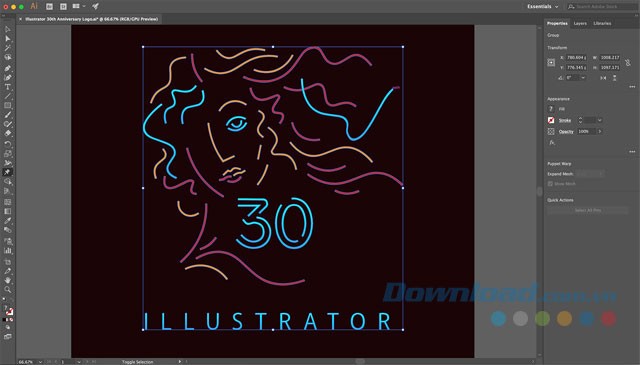Select the Artboard tool
640x365 pixels.
[7, 262]
